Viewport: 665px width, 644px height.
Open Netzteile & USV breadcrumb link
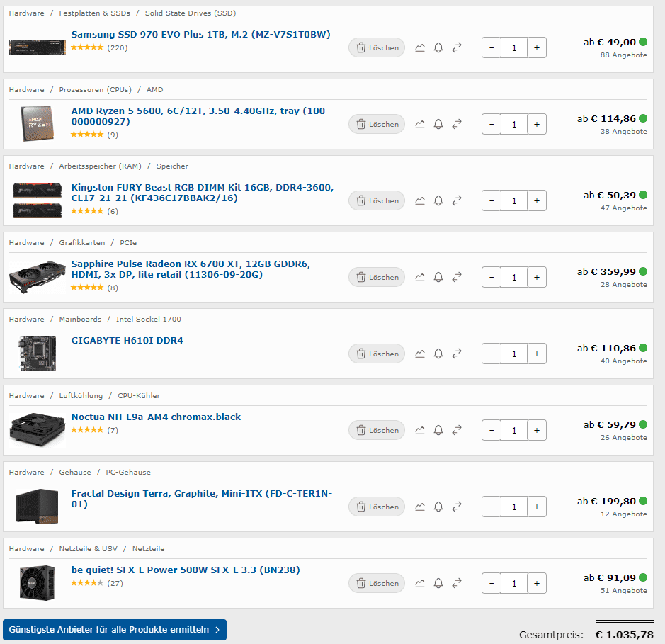89,548
